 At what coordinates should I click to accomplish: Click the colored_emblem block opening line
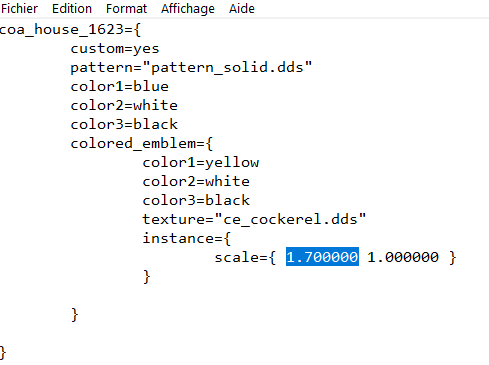coord(141,144)
